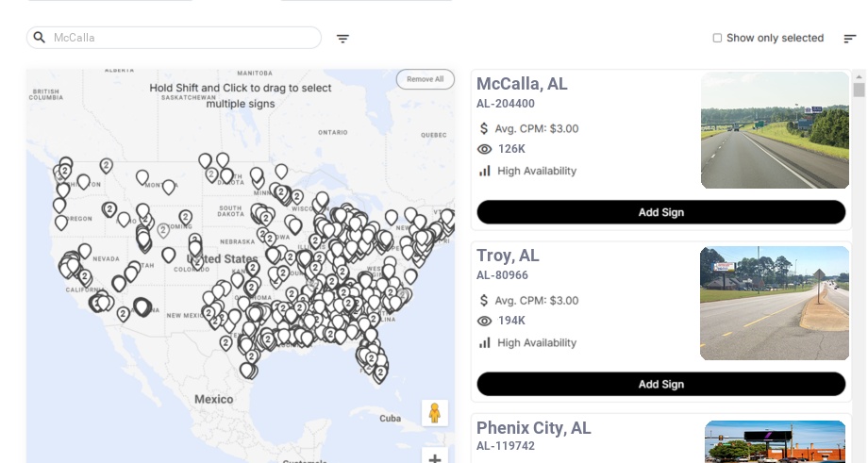Screen dimensions: 868x463
Task: Click the eye impressions icon for McCalla
Action: tap(484, 149)
